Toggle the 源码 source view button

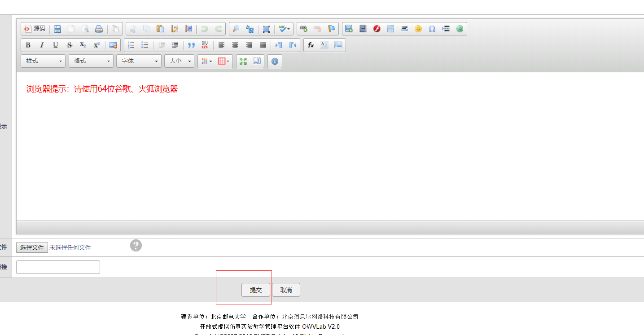35,29
